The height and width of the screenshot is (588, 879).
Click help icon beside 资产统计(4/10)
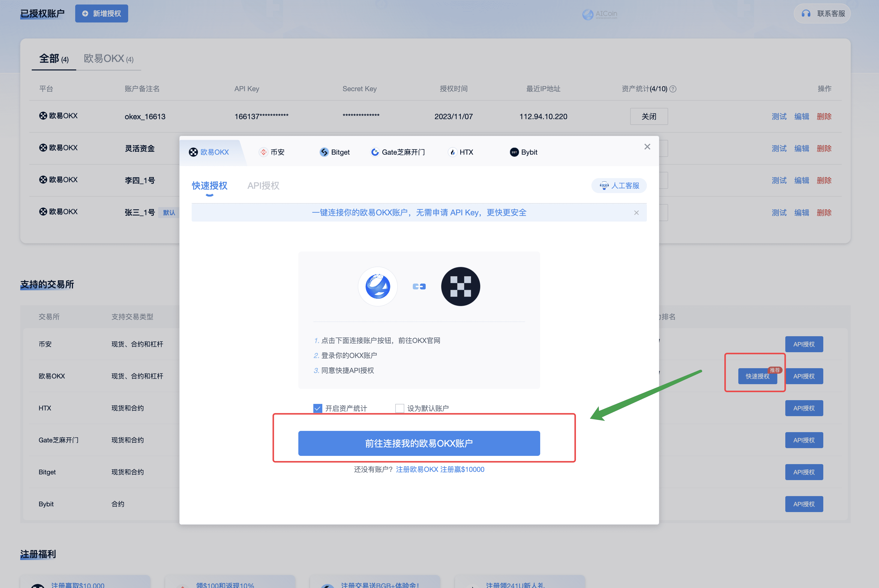[x=673, y=89]
